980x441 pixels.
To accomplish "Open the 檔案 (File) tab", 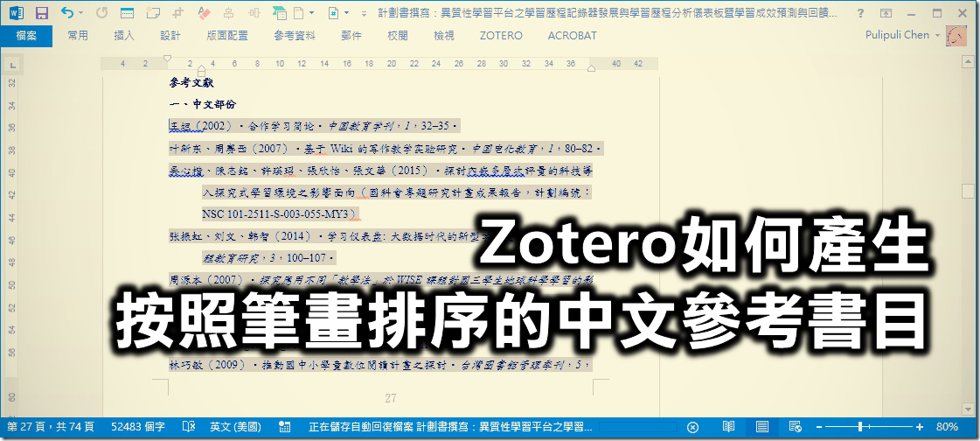I will [x=26, y=36].
